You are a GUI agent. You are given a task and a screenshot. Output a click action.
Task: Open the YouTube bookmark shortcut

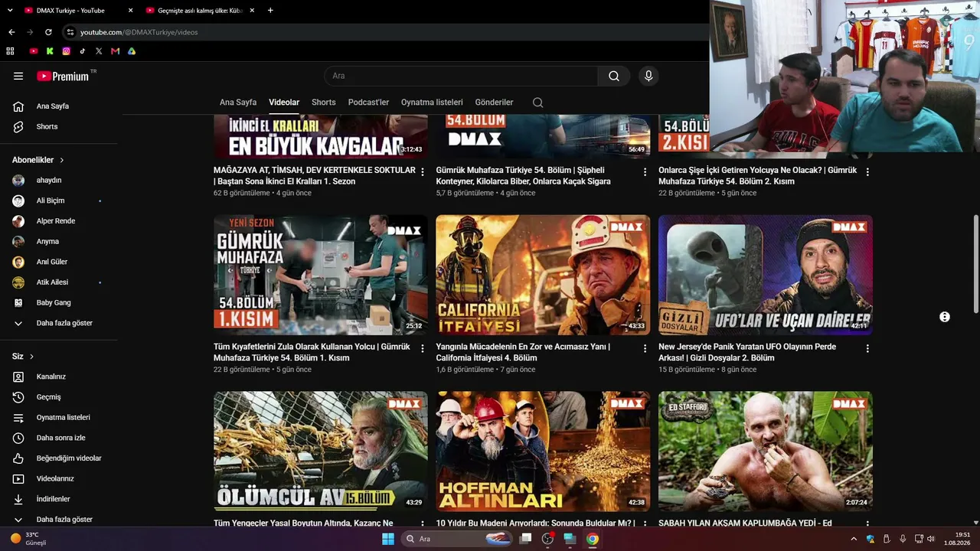tap(34, 51)
